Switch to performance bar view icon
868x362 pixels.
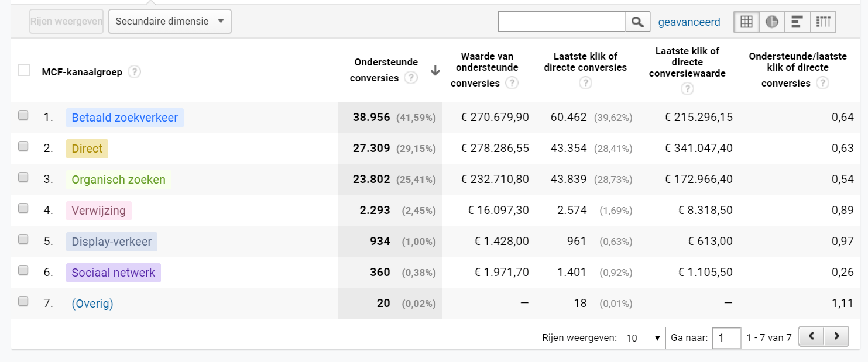coord(797,22)
